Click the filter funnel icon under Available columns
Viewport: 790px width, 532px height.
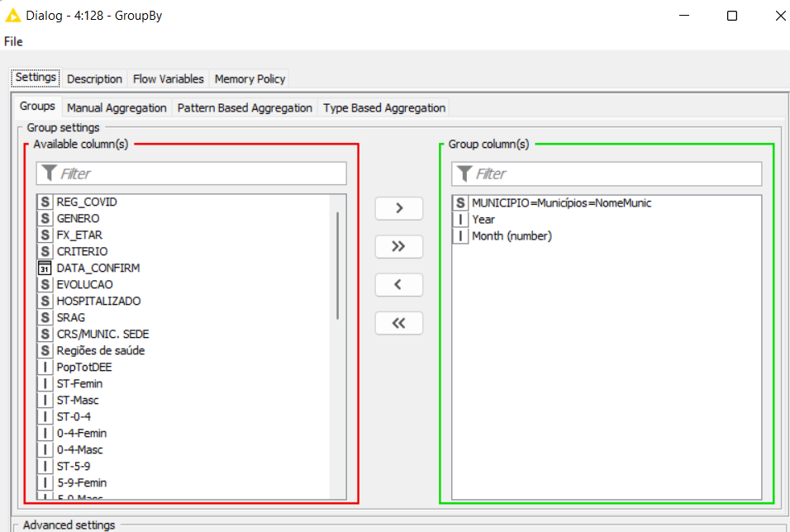click(x=51, y=173)
